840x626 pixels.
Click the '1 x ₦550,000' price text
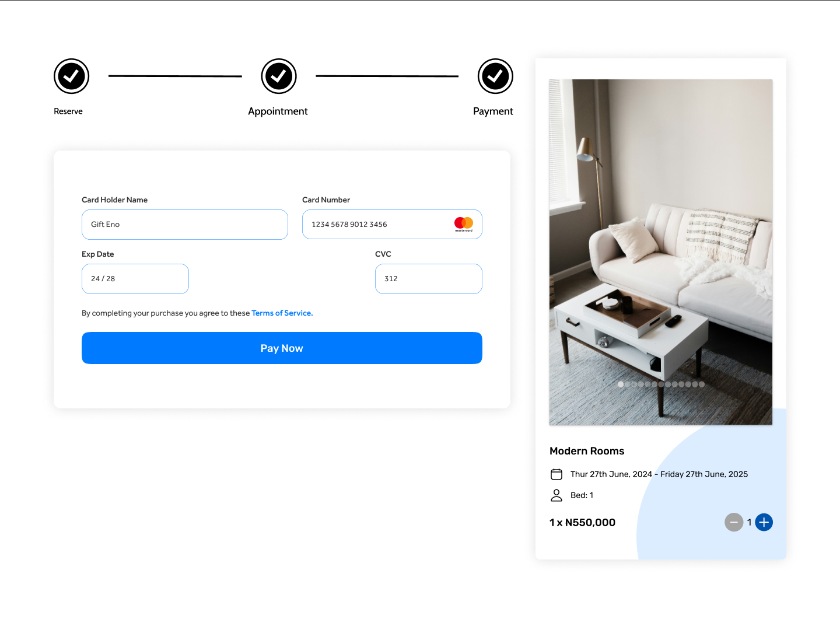point(582,523)
